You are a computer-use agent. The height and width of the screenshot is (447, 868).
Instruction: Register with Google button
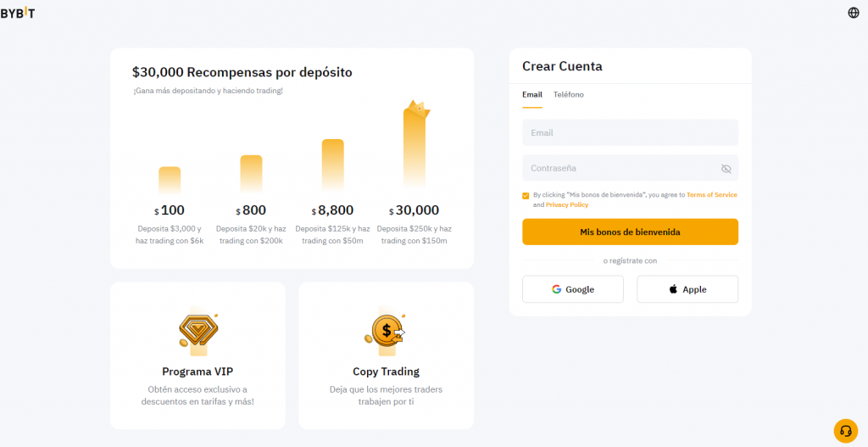click(573, 289)
